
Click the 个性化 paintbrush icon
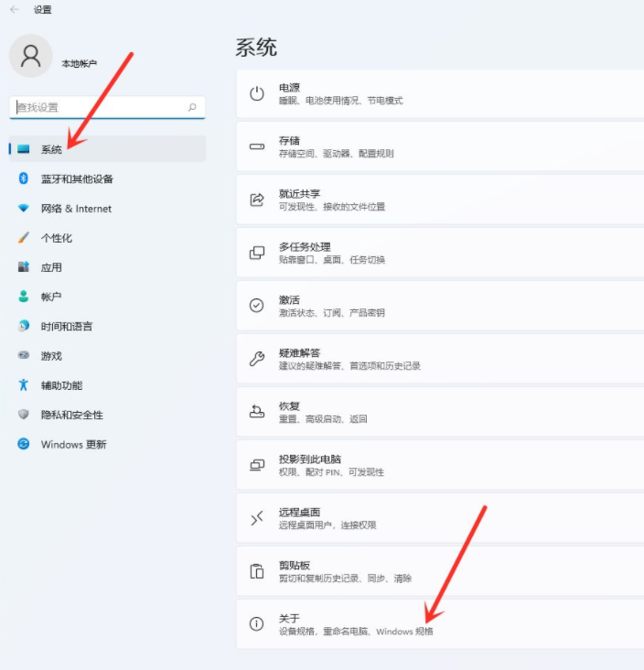coord(24,238)
